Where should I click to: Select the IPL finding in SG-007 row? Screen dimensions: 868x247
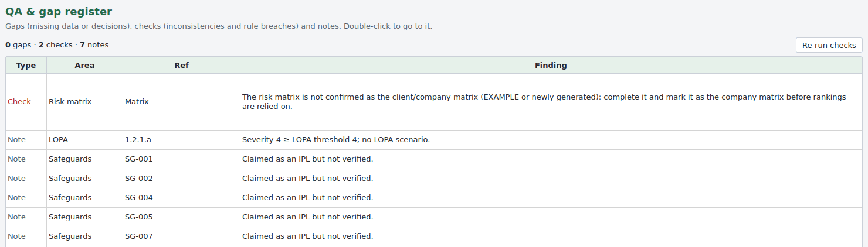(x=551, y=236)
